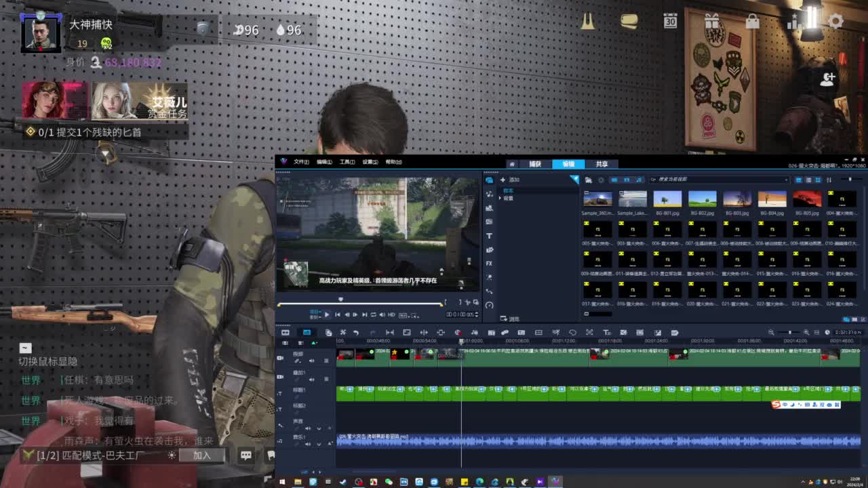Toggle repeat playback in preview

click(373, 314)
